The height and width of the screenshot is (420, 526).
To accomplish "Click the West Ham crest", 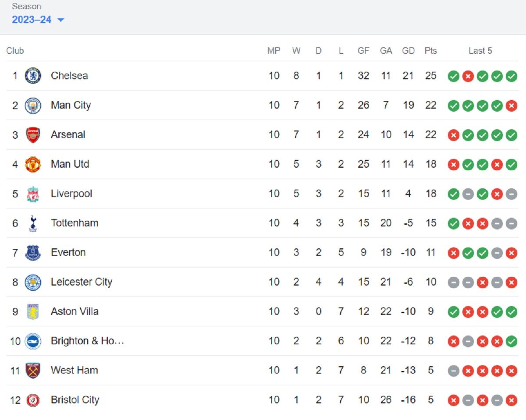I will tap(32, 370).
